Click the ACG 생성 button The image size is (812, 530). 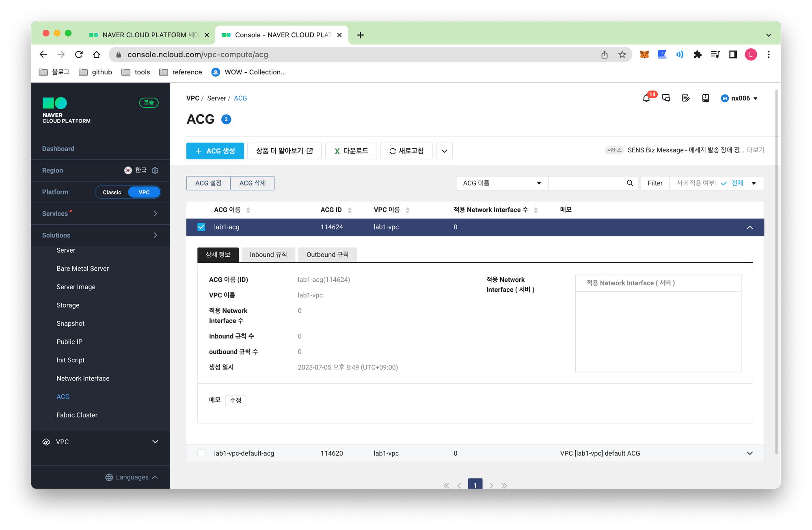pyautogui.click(x=215, y=151)
